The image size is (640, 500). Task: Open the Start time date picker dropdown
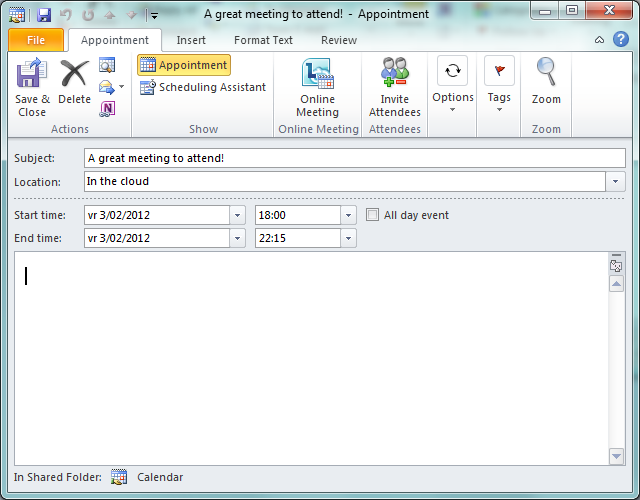coord(237,215)
